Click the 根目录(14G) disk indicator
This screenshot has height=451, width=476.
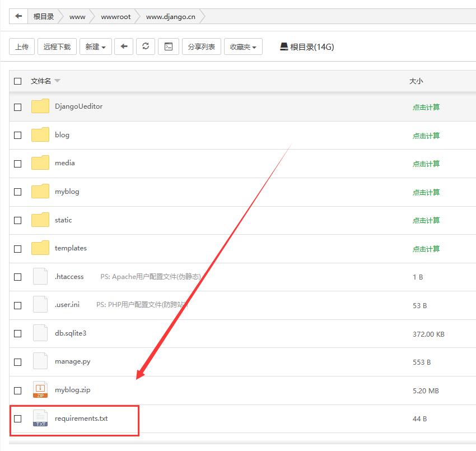pos(307,47)
